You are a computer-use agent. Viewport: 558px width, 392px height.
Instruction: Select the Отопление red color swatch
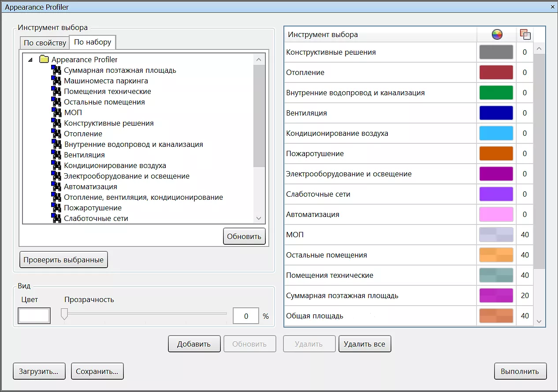(x=496, y=72)
